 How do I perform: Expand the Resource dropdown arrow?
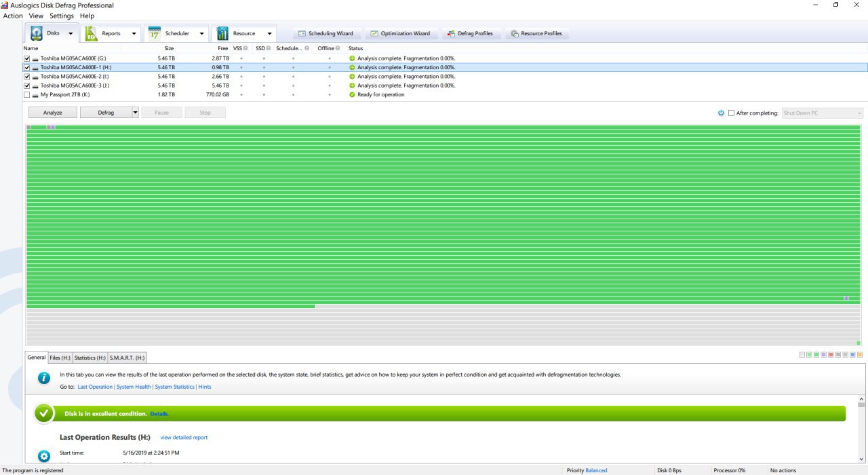[269, 33]
